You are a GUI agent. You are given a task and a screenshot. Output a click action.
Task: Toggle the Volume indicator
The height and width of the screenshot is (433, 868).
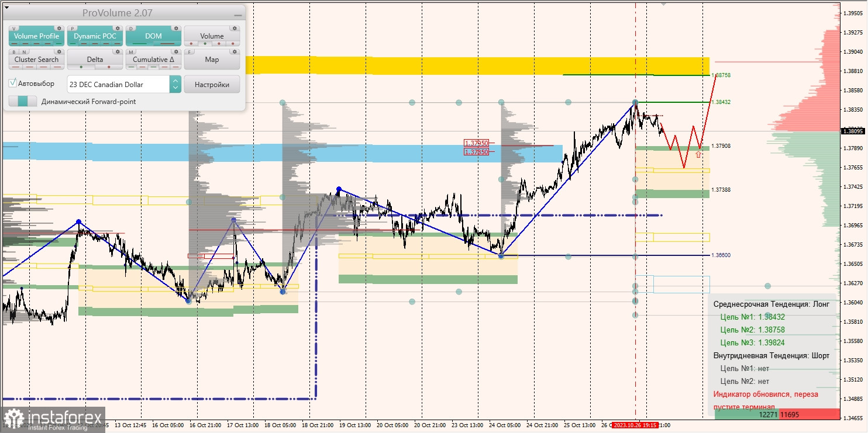(x=212, y=36)
